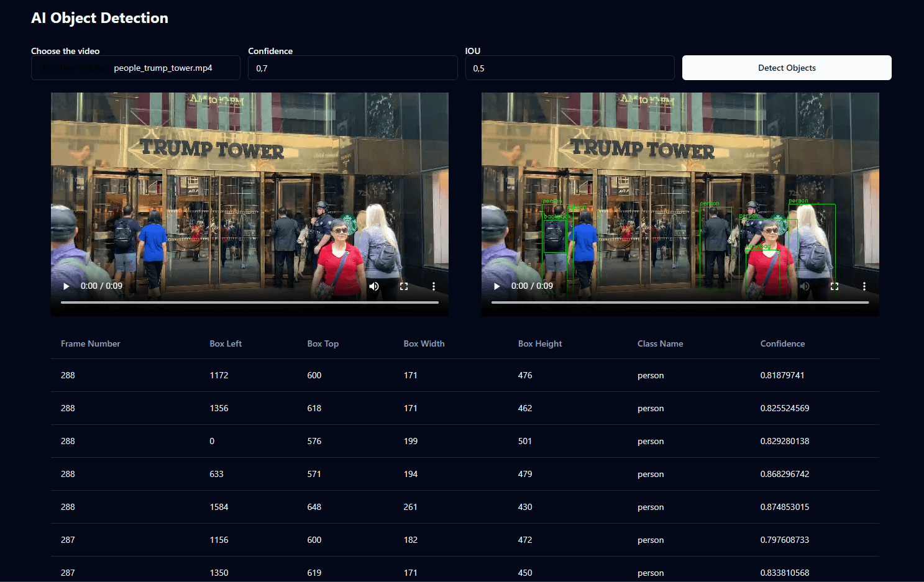924x582 pixels.
Task: Click Box Left value 1356
Action: [219, 408]
